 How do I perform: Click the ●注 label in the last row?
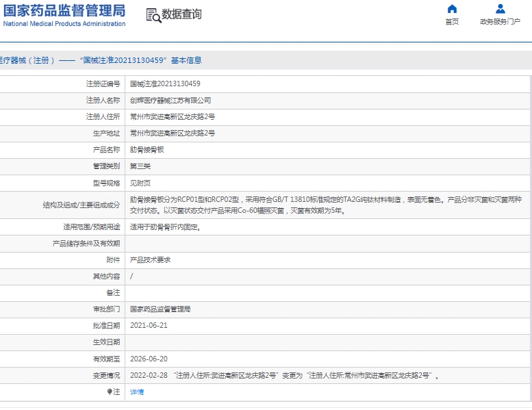pyautogui.click(x=114, y=392)
